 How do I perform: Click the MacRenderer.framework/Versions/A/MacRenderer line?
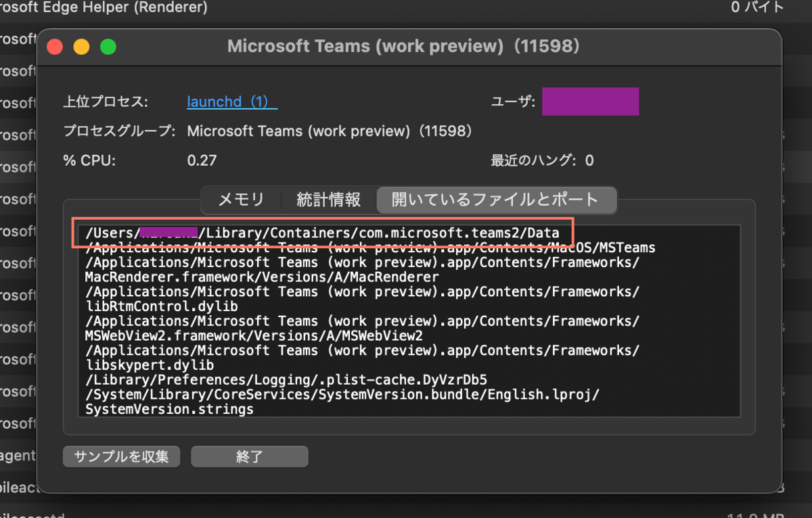[x=262, y=277]
